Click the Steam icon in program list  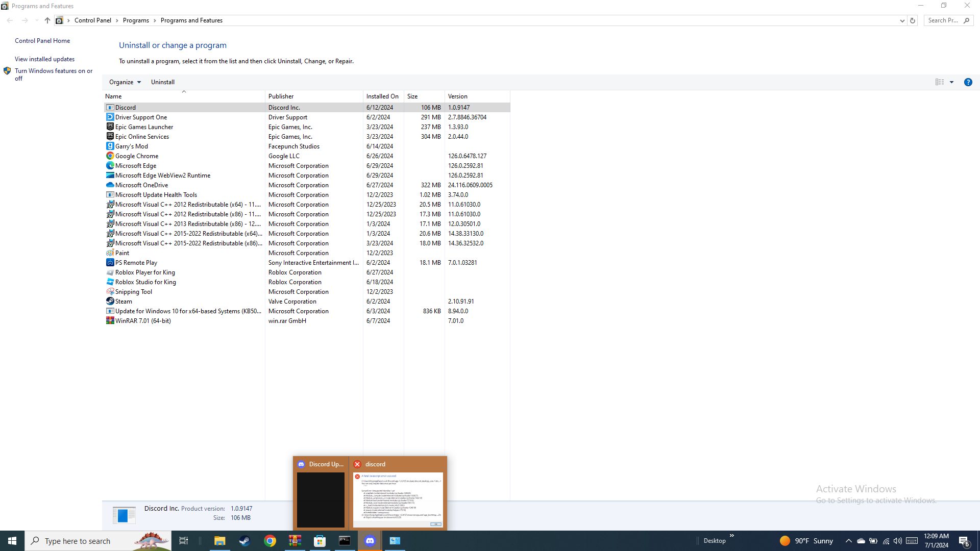(110, 302)
